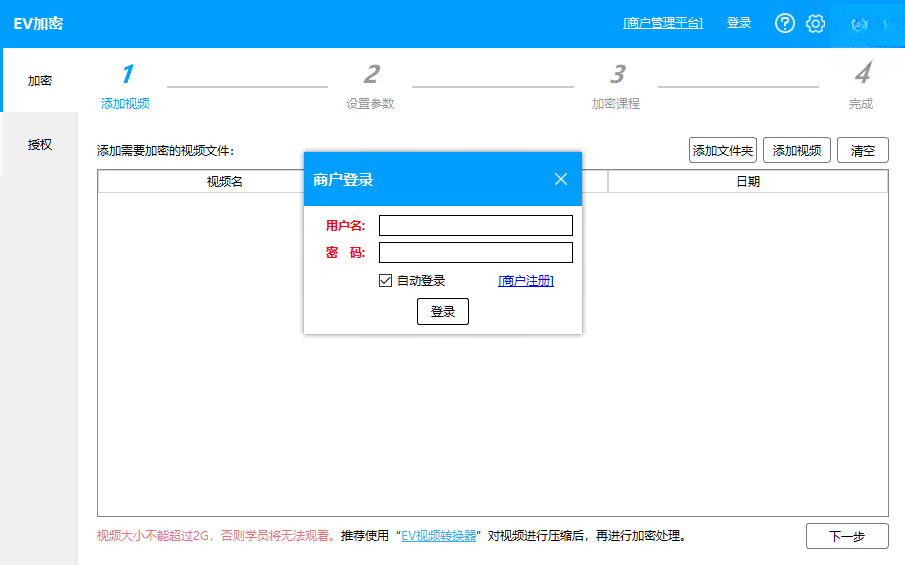Click into the 用户名 input field
The width and height of the screenshot is (905, 565).
[476, 225]
